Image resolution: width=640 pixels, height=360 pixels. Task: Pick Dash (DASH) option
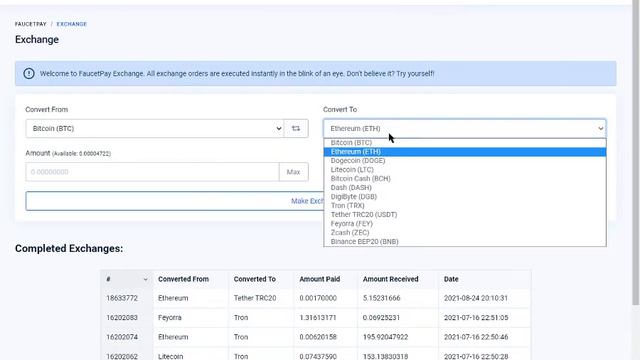[464, 188]
